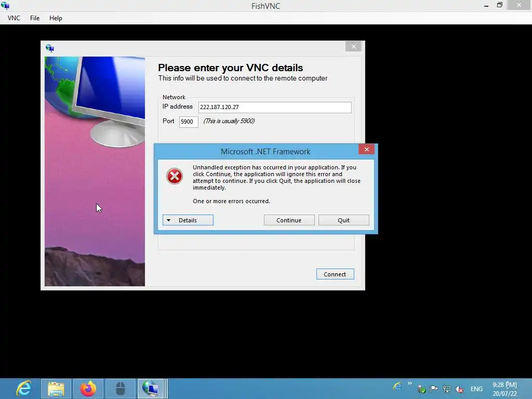Viewport: 532px width, 399px height.
Task: Click the taskbar clock showing 9:28 PM
Action: [x=505, y=389]
